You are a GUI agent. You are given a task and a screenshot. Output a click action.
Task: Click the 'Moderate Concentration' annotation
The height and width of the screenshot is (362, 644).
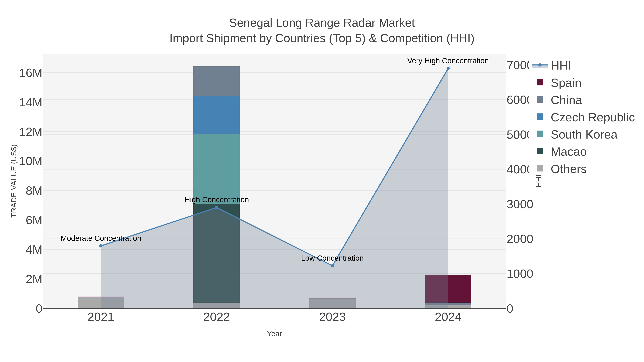click(101, 238)
